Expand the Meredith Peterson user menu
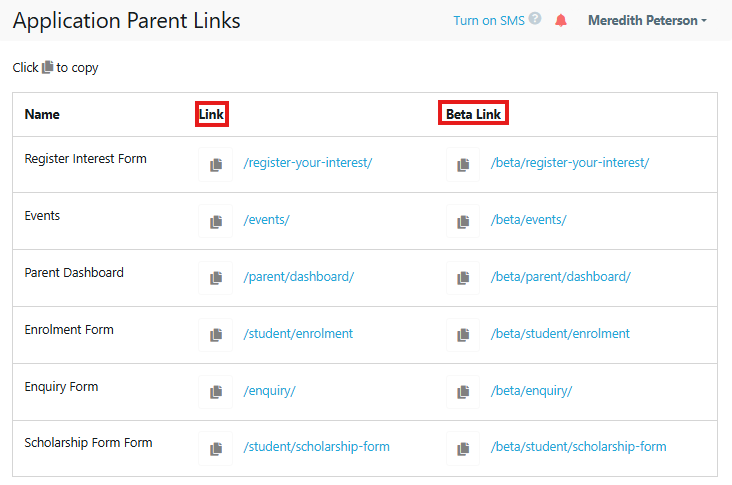Image resolution: width=732 pixels, height=485 pixels. pyautogui.click(x=647, y=20)
